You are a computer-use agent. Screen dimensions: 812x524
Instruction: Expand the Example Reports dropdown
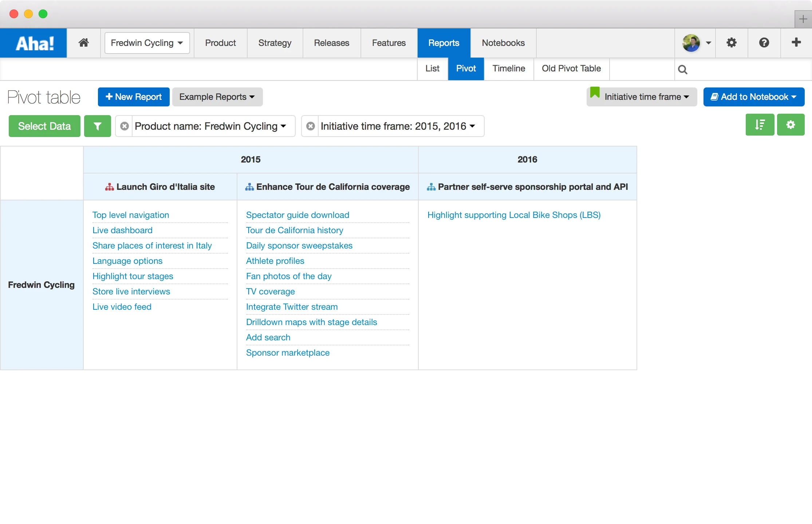point(217,97)
